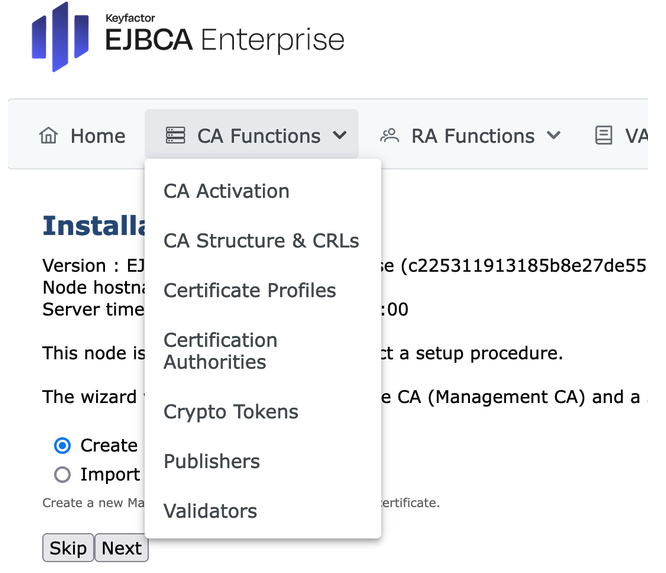Click the CA Functions server icon
Viewport: 666px width, 573px height.
tap(176, 136)
